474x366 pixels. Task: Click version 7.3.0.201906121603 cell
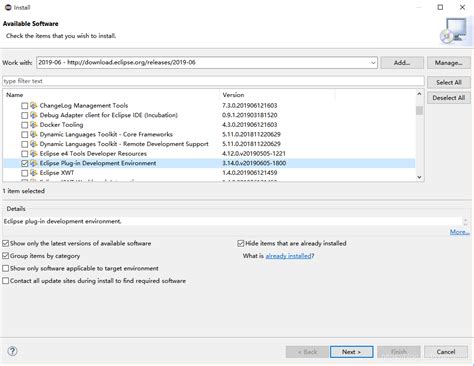(250, 106)
